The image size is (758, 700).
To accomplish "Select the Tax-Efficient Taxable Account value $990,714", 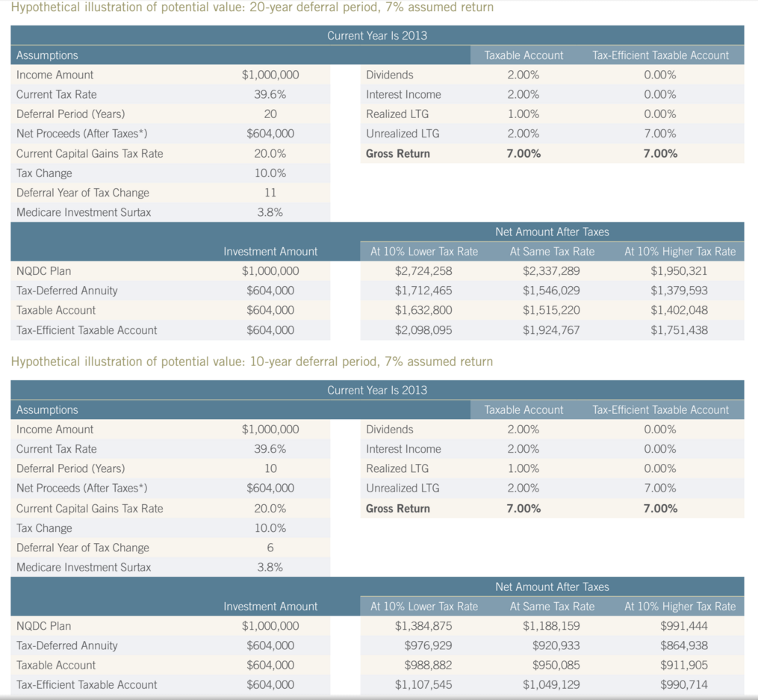I will point(684,684).
